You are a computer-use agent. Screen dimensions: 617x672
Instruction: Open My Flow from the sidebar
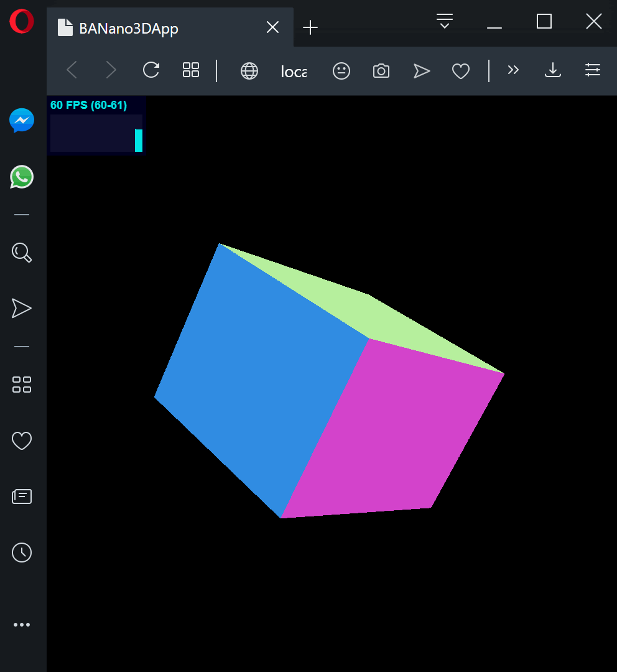tap(22, 308)
